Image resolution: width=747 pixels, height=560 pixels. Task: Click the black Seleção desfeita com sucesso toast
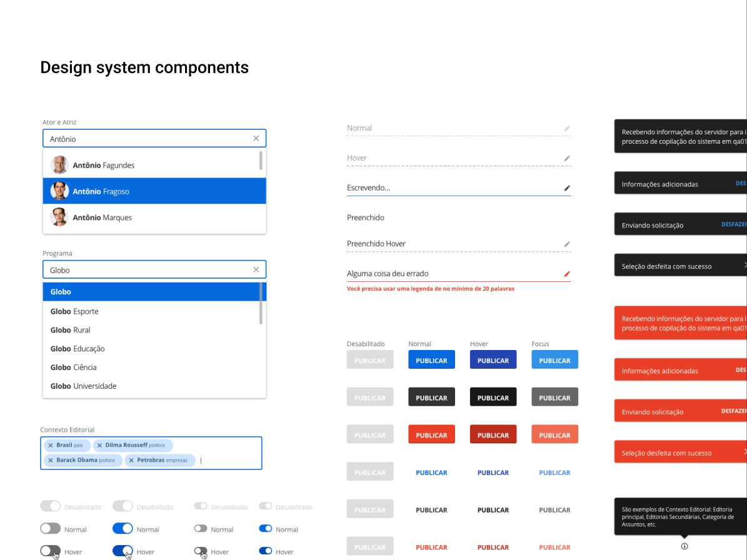681,265
